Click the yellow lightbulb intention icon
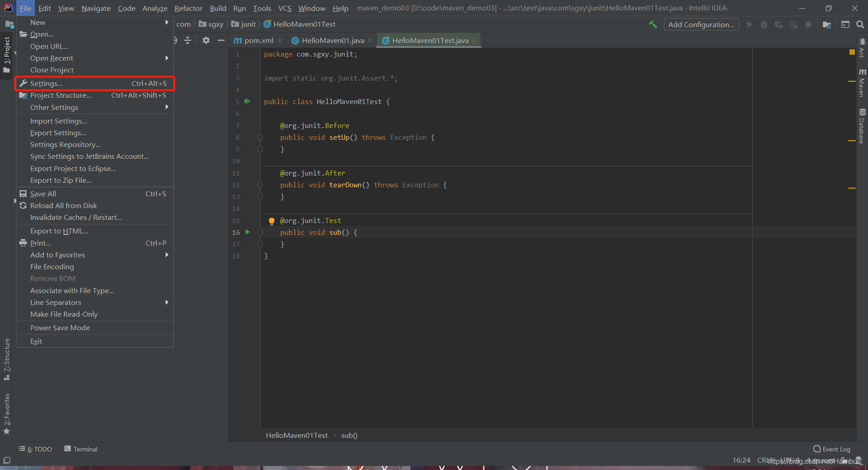Screen dimensions: 868x470 [x=272, y=221]
